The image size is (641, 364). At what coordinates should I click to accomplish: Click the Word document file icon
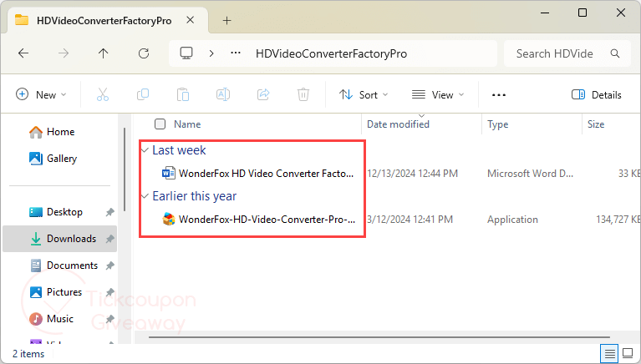(x=169, y=173)
